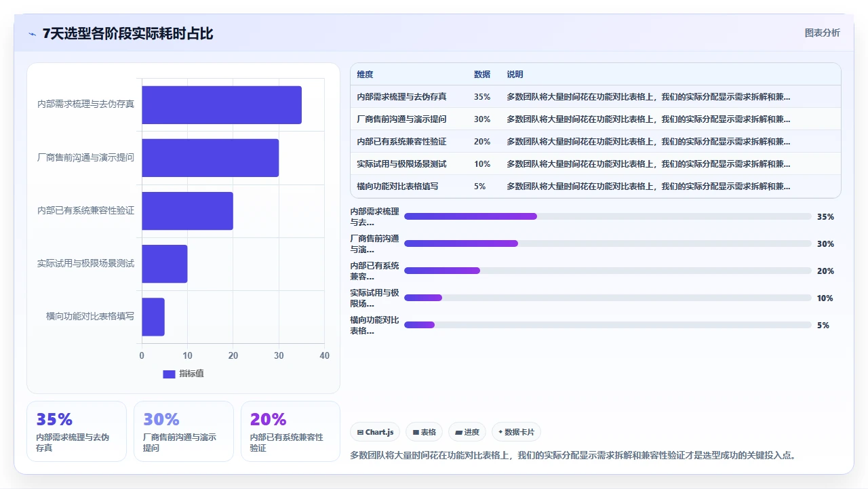Click the 35% cell in the table
This screenshot has width=868, height=489.
pos(482,97)
